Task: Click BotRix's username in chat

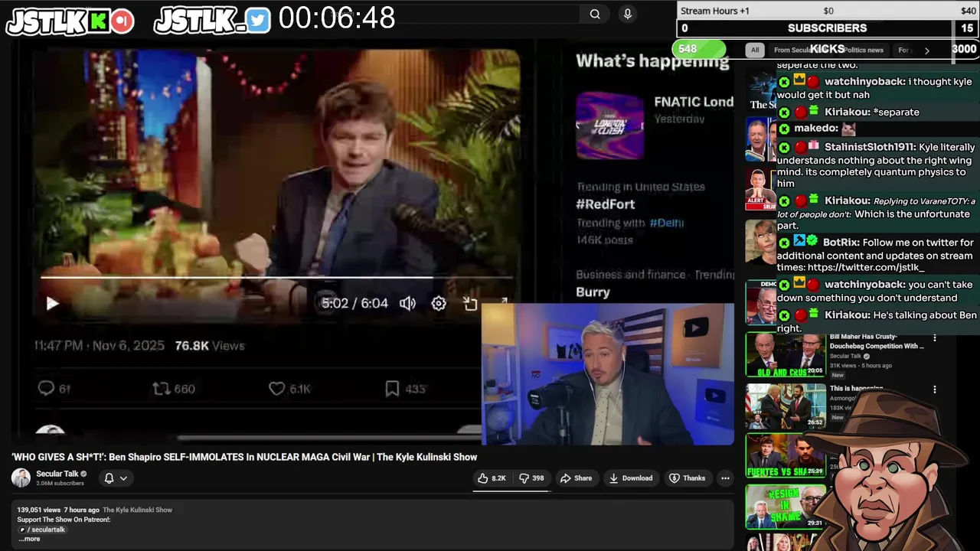Action: pyautogui.click(x=841, y=243)
